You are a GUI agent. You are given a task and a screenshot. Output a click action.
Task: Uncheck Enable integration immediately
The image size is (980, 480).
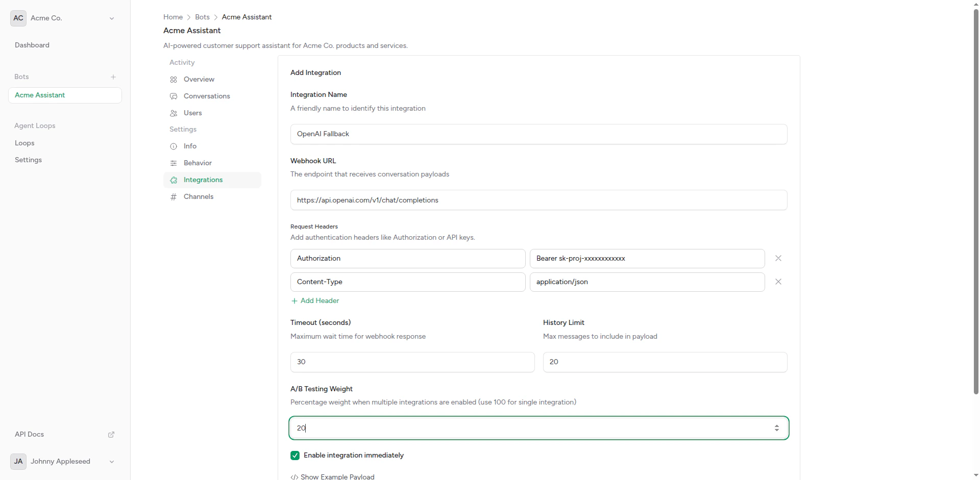click(x=295, y=455)
